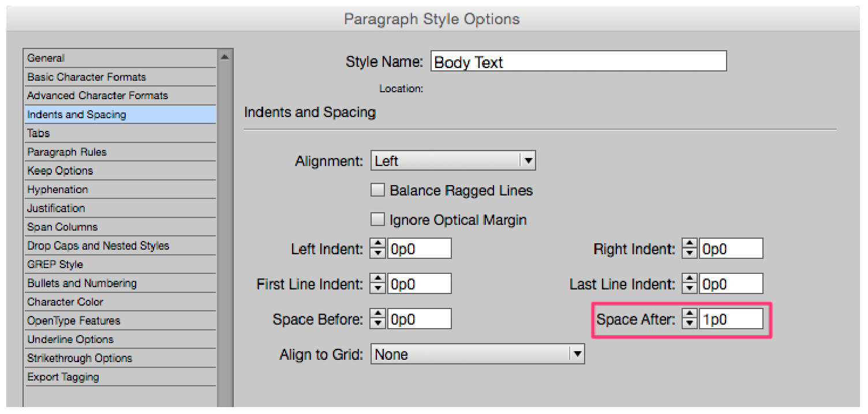Open the Tabs category
The width and height of the screenshot is (868, 414).
(x=39, y=133)
